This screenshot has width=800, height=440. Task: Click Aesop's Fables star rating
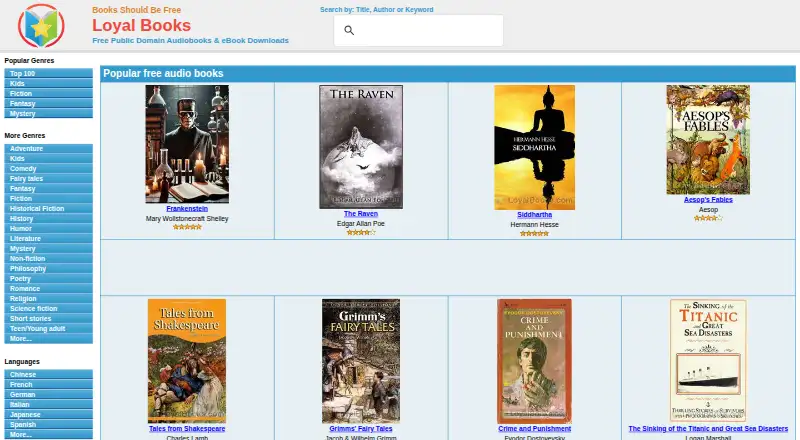click(708, 218)
